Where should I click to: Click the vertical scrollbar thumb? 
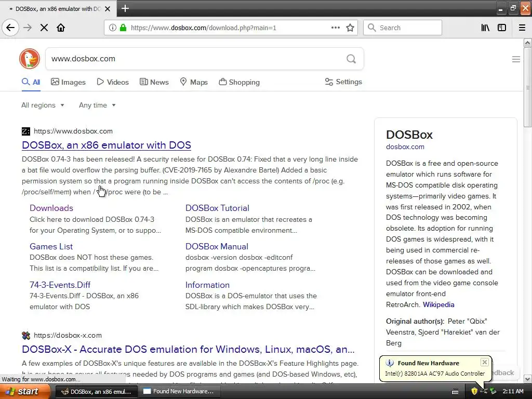(x=527, y=87)
